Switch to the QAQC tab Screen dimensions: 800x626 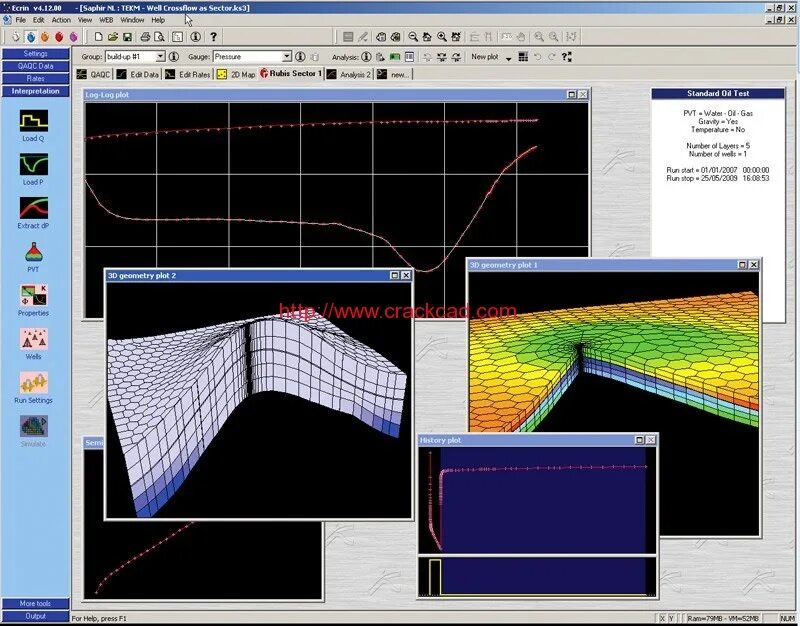[x=94, y=74]
